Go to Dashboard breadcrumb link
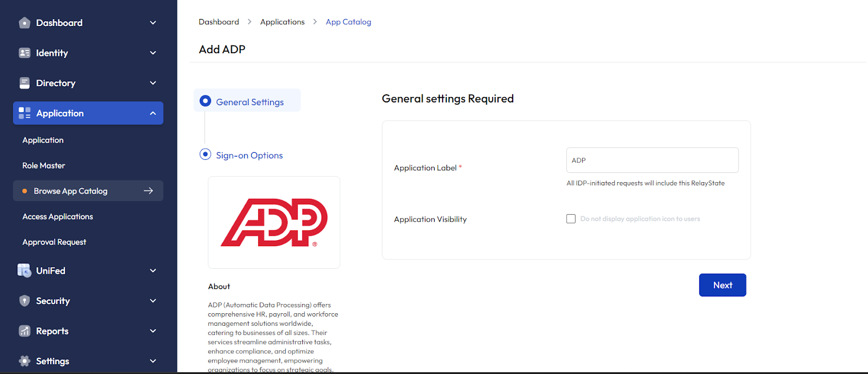This screenshot has width=868, height=374. (x=219, y=22)
